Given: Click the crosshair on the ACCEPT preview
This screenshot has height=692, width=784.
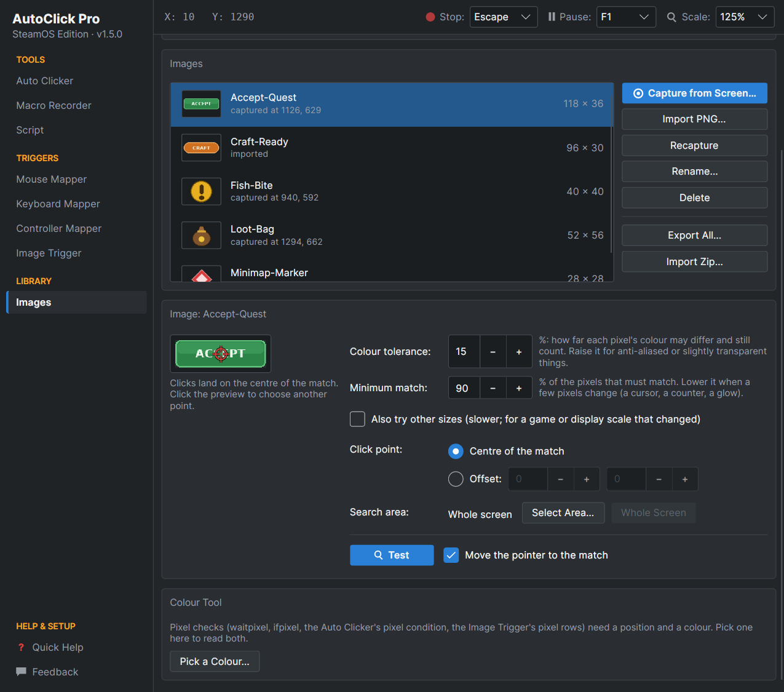Looking at the screenshot, I should pyautogui.click(x=221, y=354).
